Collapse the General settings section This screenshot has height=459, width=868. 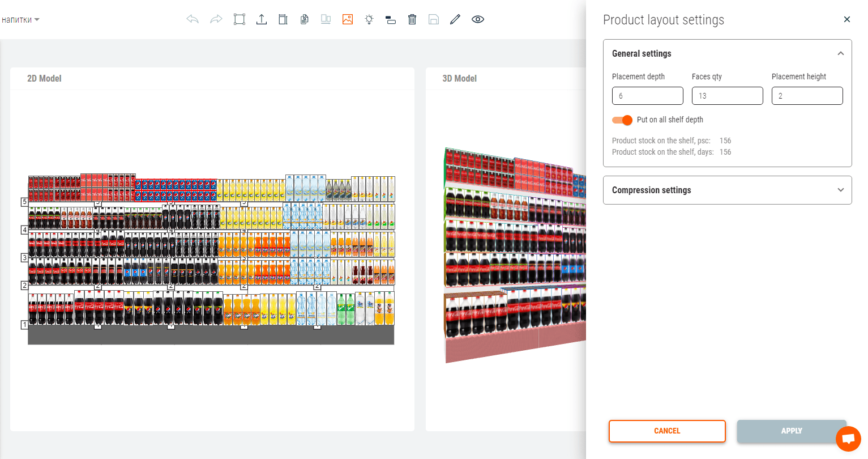(x=840, y=53)
